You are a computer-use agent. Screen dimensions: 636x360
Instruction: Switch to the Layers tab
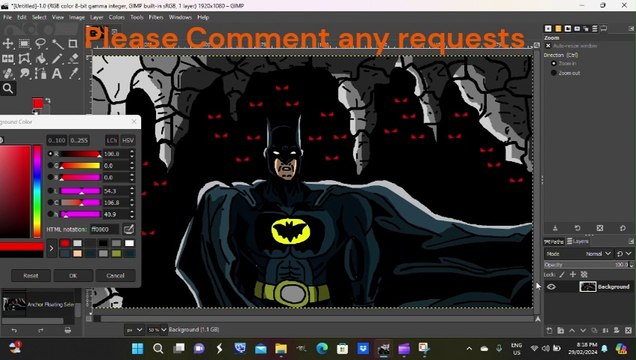(x=578, y=241)
